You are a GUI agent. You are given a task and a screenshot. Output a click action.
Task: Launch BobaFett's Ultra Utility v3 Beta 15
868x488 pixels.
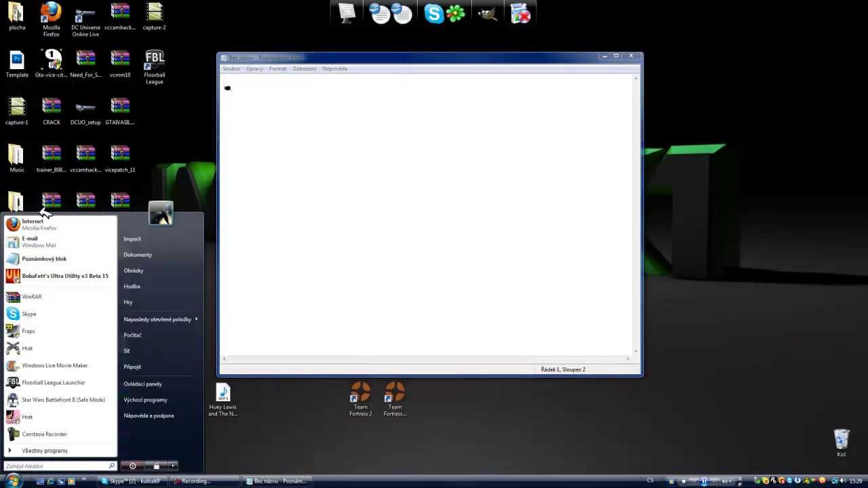60,276
